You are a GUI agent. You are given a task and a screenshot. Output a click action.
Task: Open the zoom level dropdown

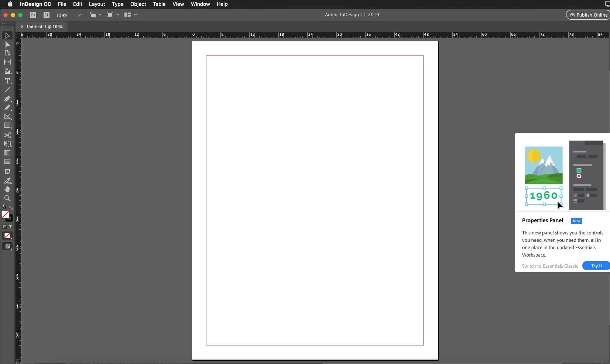tap(79, 15)
